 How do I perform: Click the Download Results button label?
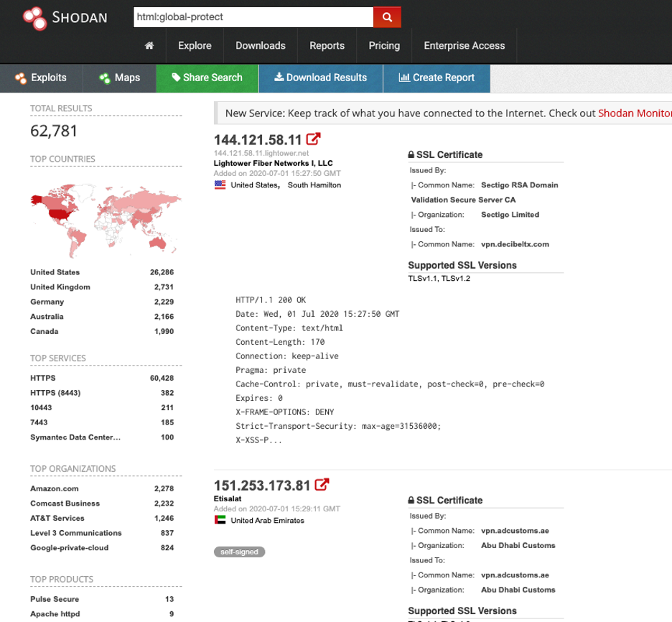tap(327, 78)
